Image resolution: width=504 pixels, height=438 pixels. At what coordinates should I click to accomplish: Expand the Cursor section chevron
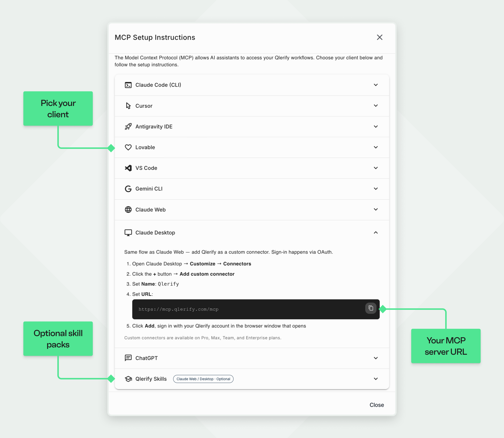pyautogui.click(x=375, y=106)
